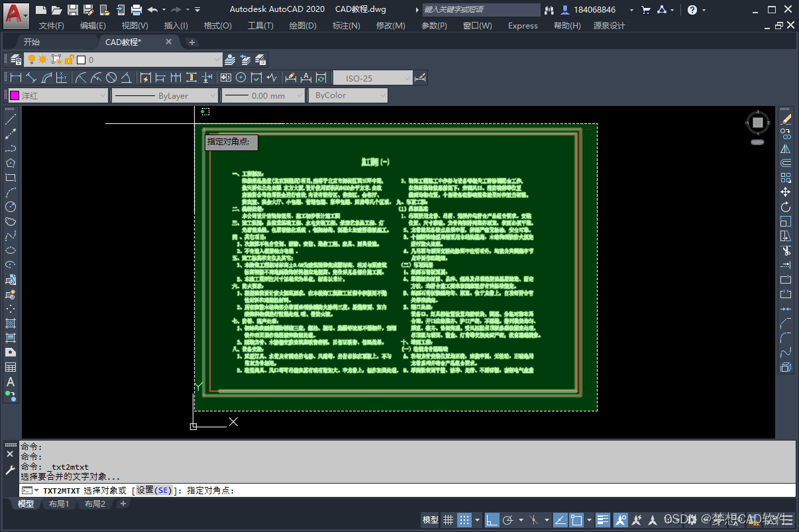Click the New drawing icon
Viewport: 799px width, 532px height.
click(x=41, y=10)
